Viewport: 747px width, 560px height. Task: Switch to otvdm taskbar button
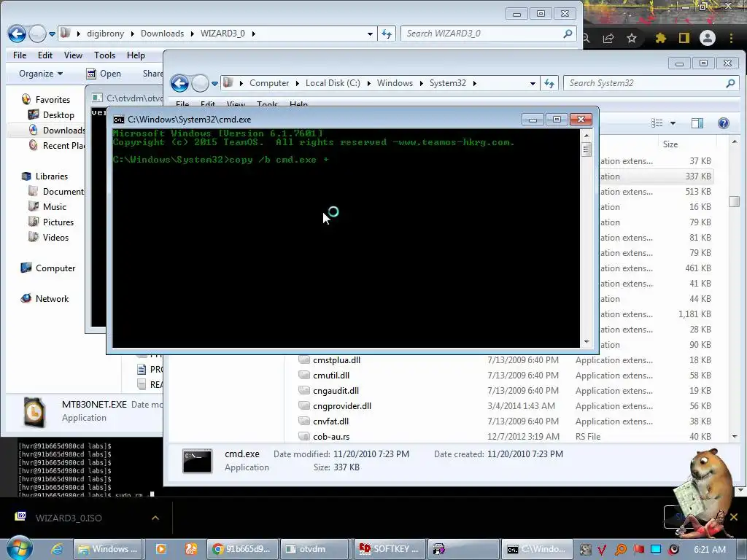coord(314,549)
